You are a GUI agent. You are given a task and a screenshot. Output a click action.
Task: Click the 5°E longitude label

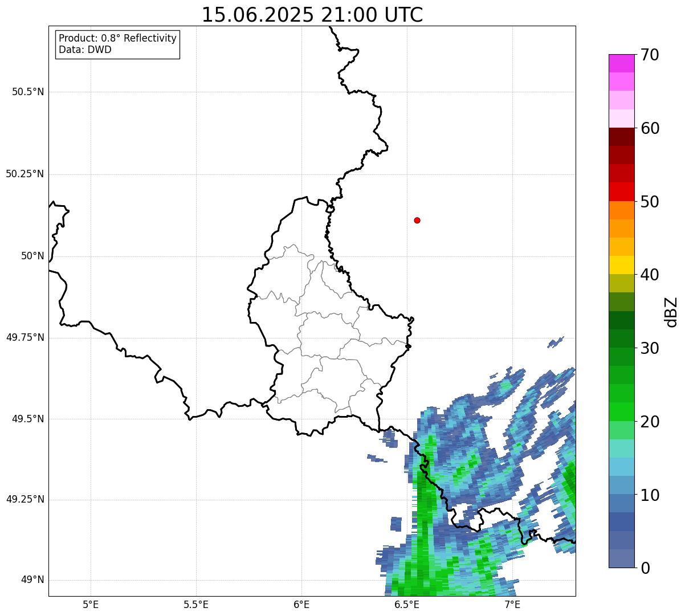(x=91, y=604)
